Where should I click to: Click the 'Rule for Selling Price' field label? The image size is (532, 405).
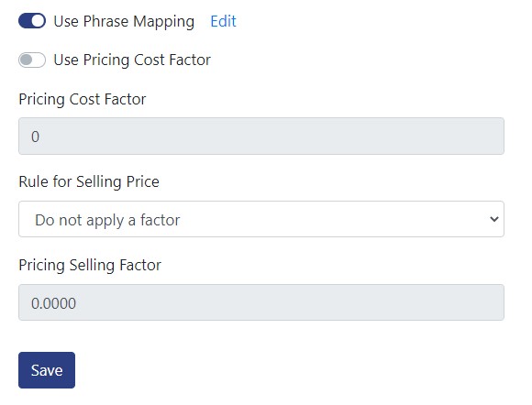(x=89, y=181)
